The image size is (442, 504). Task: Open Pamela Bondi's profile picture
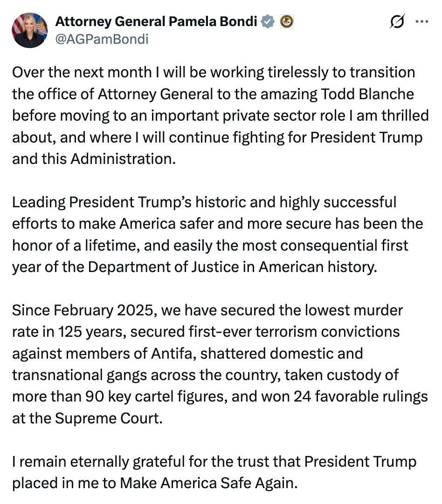tap(29, 30)
